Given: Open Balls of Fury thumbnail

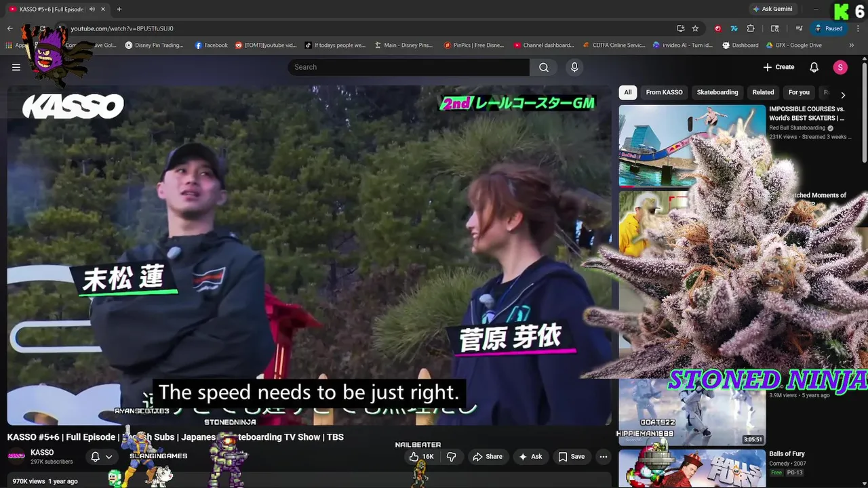Looking at the screenshot, I should click(x=692, y=468).
